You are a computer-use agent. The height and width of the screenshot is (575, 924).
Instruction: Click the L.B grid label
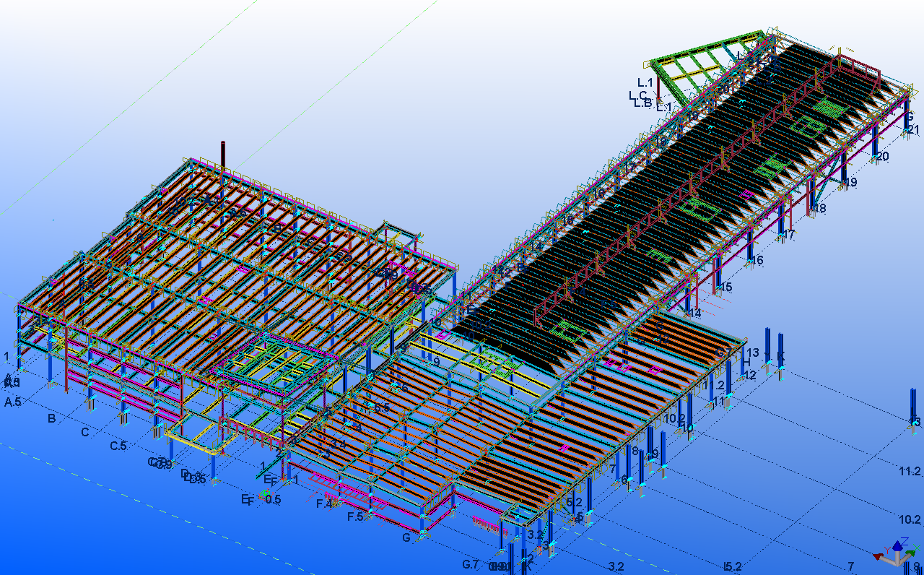coord(643,103)
